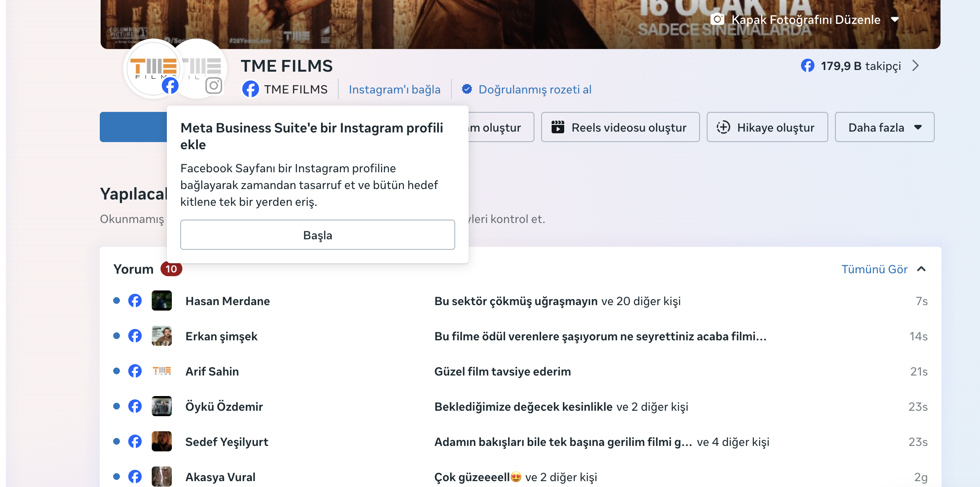Click the Yapılacak section heading
980x487 pixels.
[133, 194]
